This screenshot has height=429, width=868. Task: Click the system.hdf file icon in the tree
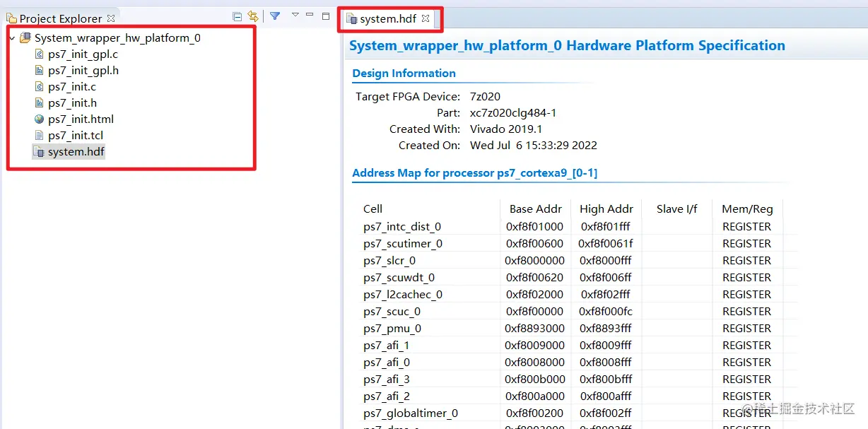[40, 152]
